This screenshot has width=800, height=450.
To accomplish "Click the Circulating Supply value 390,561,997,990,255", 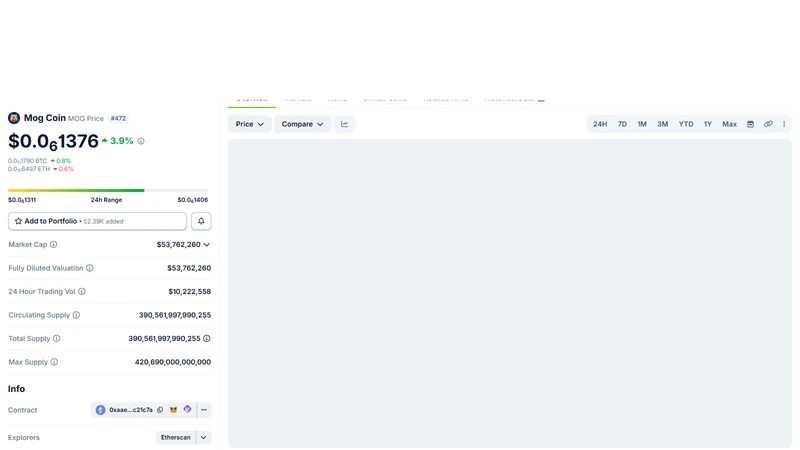I will point(175,315).
